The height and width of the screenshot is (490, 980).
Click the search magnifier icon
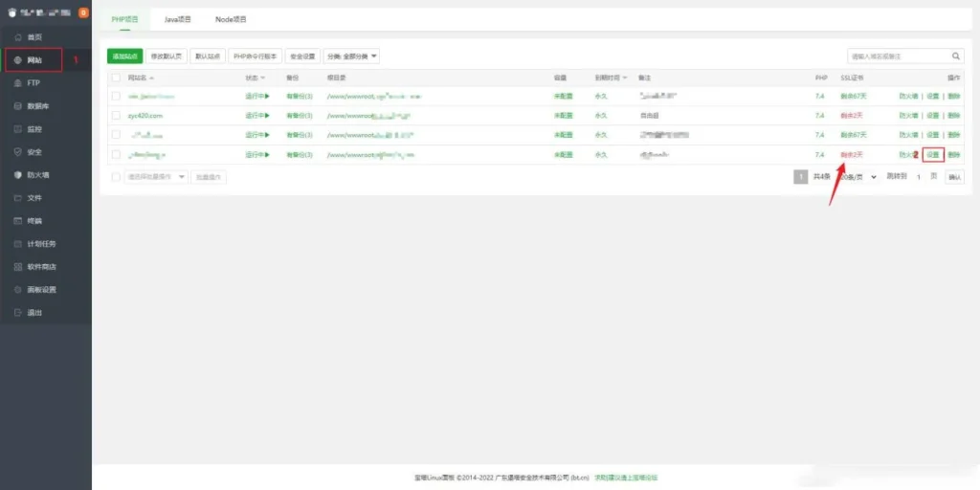(x=955, y=56)
